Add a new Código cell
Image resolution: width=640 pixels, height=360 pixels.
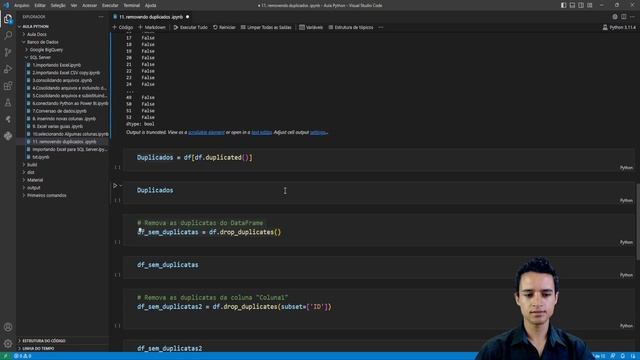(123, 27)
